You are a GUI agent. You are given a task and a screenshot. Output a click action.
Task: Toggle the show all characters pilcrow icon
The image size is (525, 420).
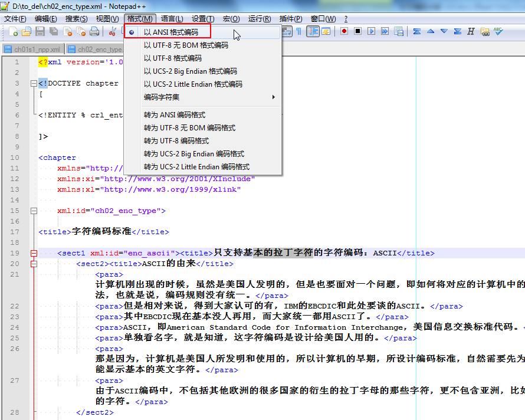coord(298,32)
